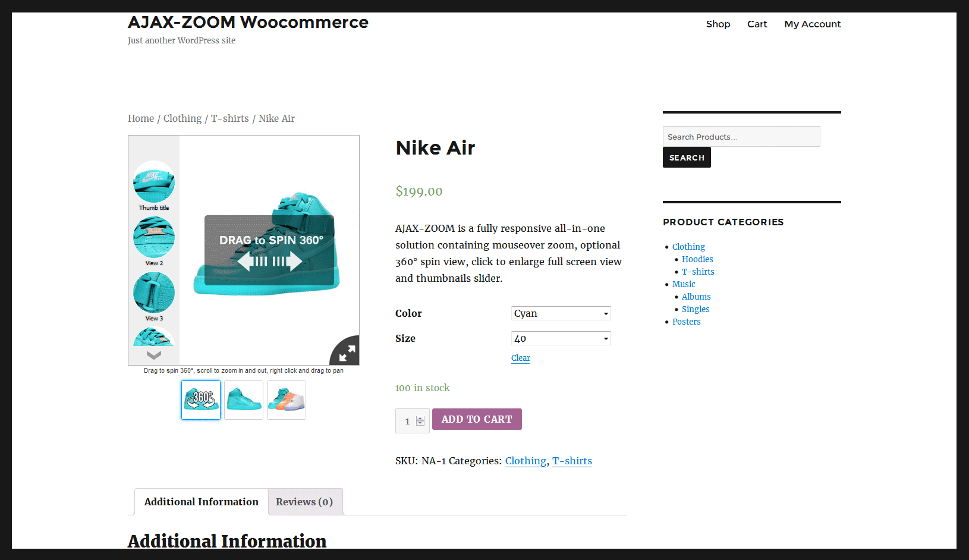Choose the circular 'View 2' thumbnail
This screenshot has width=969, height=560.
point(154,237)
